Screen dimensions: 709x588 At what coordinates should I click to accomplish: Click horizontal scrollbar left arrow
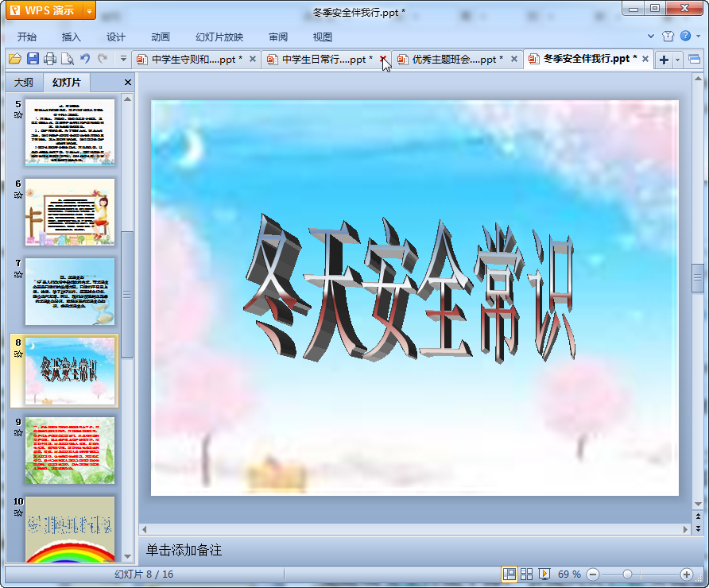pos(144,528)
